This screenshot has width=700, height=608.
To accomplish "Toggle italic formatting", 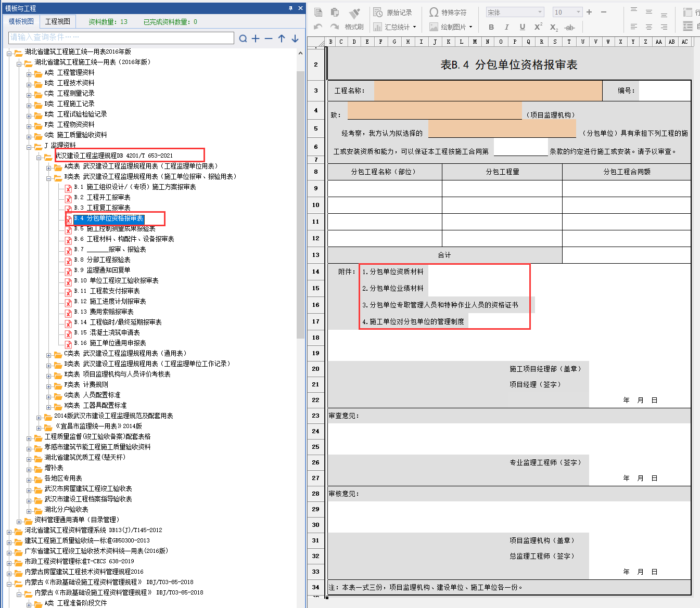I will pos(506,27).
